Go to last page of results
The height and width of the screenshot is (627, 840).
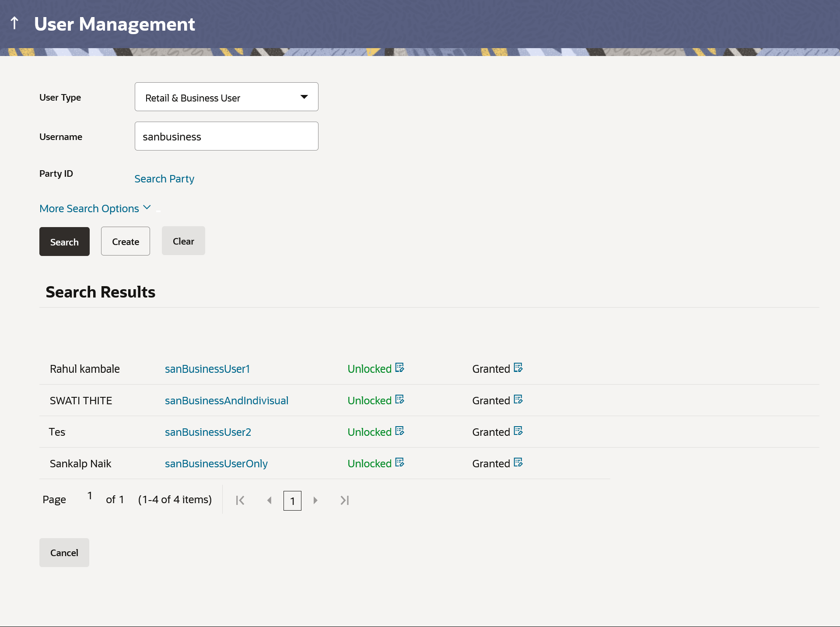tap(345, 500)
